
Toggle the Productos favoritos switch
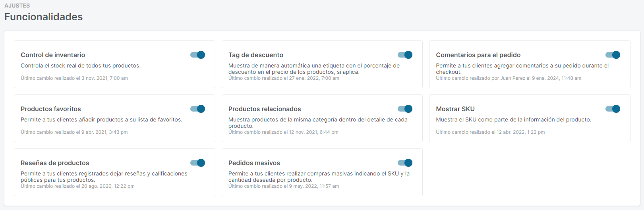click(x=197, y=109)
